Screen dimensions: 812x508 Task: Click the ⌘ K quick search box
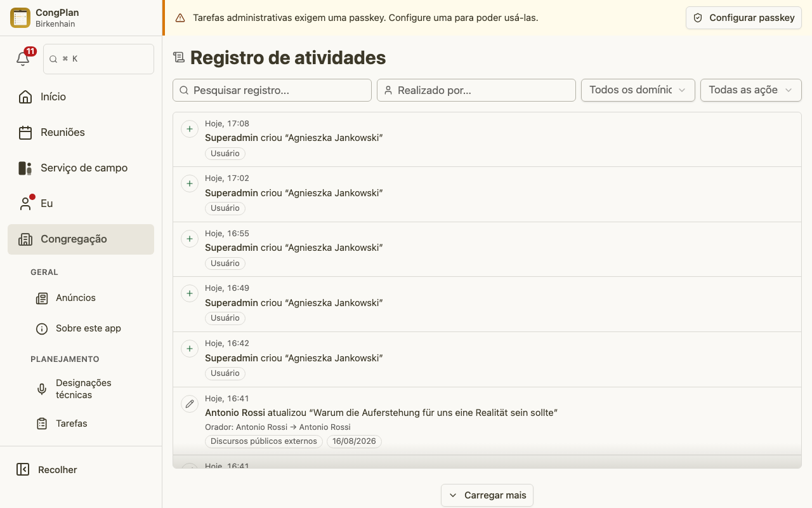(x=98, y=59)
